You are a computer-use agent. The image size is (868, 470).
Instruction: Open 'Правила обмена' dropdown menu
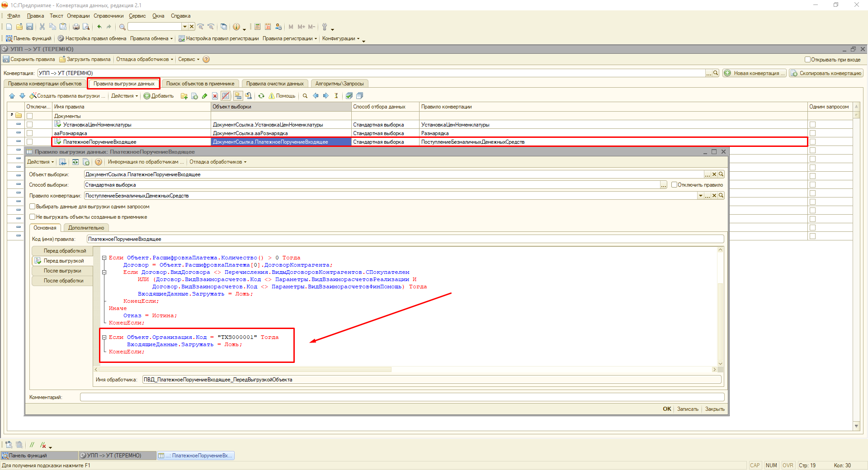[x=151, y=38]
